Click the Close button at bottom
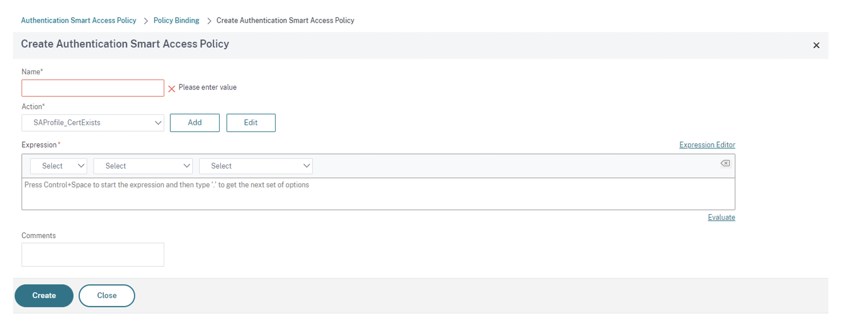 click(107, 296)
